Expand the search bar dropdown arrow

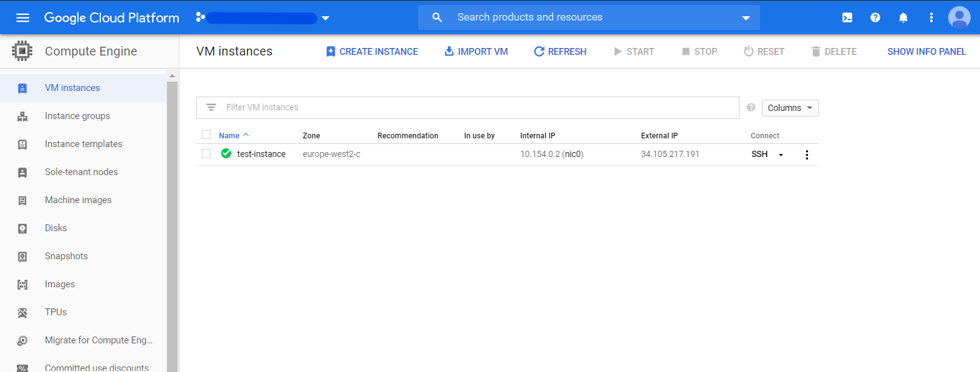click(746, 18)
